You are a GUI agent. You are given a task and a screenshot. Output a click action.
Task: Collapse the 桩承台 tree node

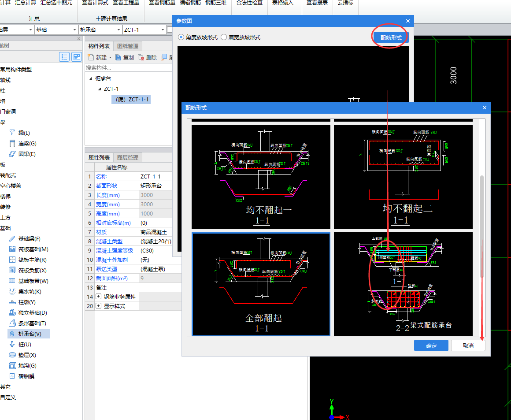click(x=91, y=78)
